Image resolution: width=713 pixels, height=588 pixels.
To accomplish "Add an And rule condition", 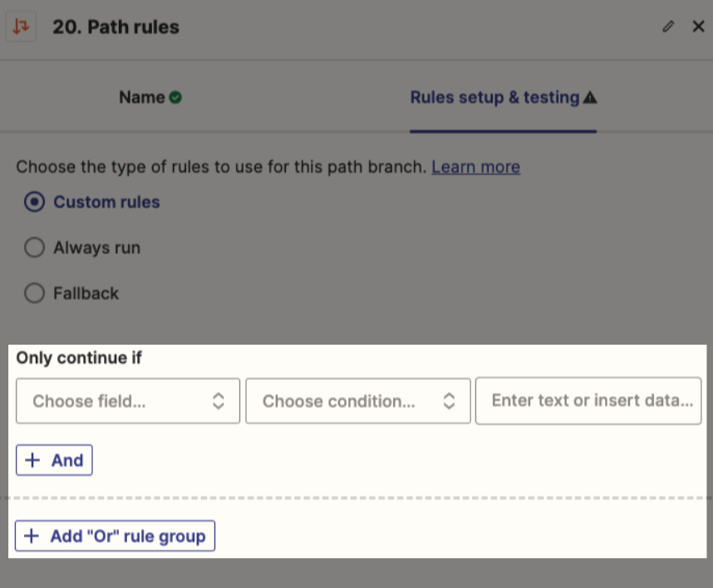I will 54,460.
